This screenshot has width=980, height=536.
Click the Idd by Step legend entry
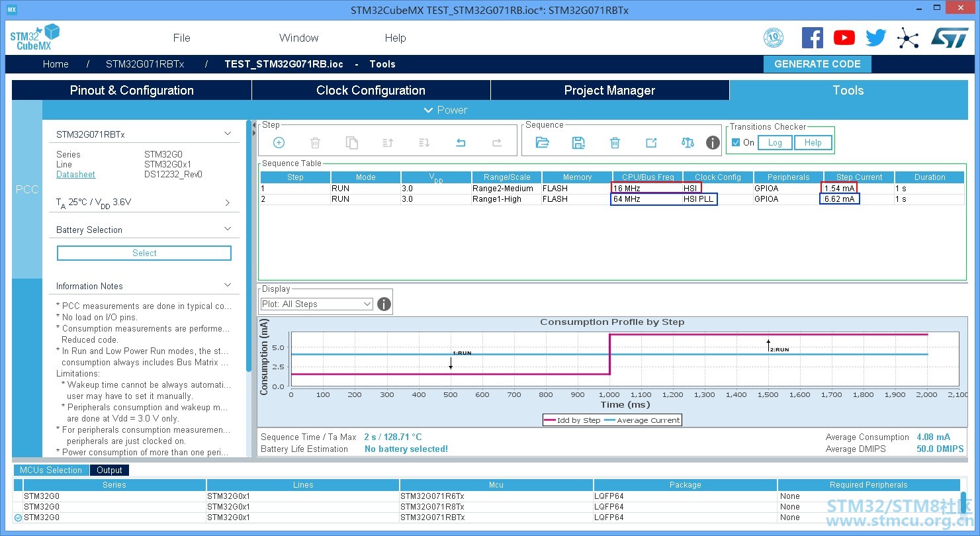(572, 420)
